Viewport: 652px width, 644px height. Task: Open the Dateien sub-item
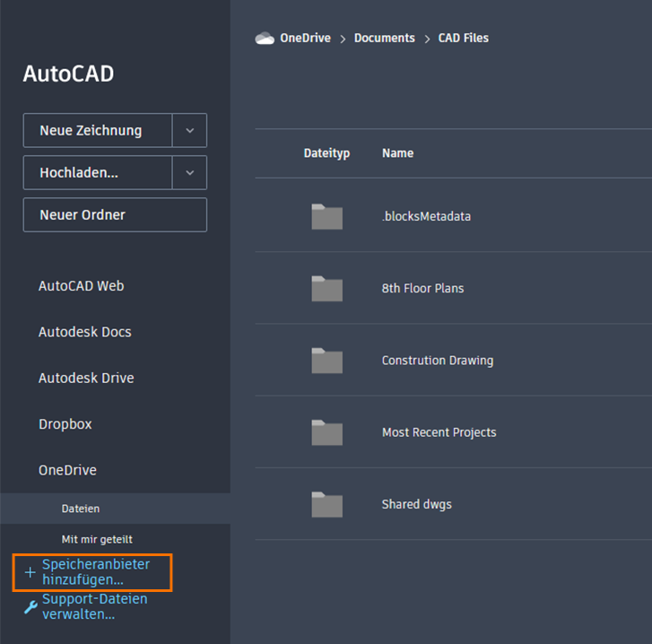click(x=115, y=509)
